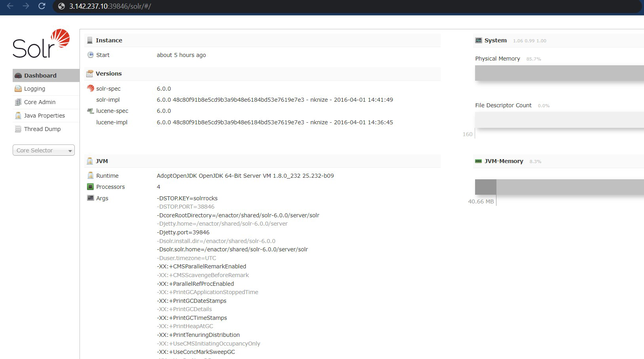This screenshot has width=644, height=359.
Task: Click the Thread Dump list icon
Action: (x=17, y=129)
